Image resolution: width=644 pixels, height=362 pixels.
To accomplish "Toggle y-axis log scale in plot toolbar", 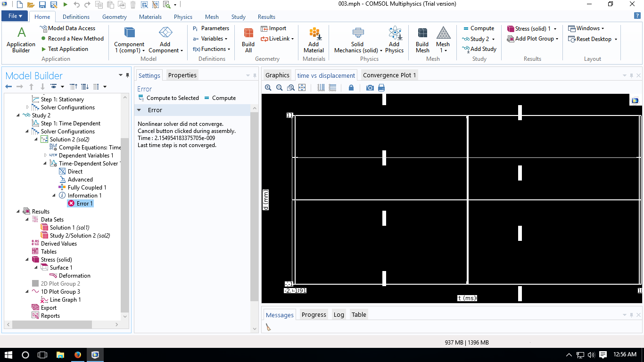I will (332, 88).
